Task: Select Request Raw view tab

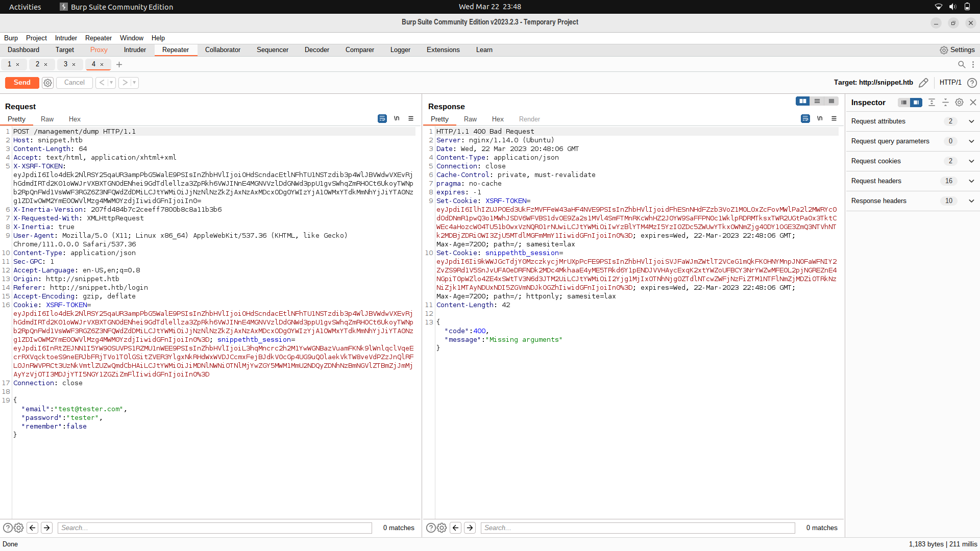Action: (47, 119)
